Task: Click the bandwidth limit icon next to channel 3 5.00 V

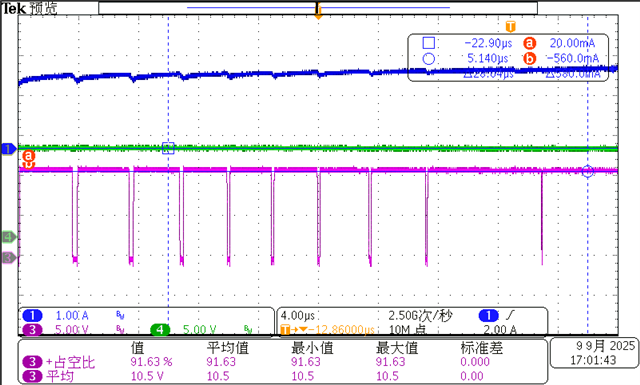Action: pos(120,329)
